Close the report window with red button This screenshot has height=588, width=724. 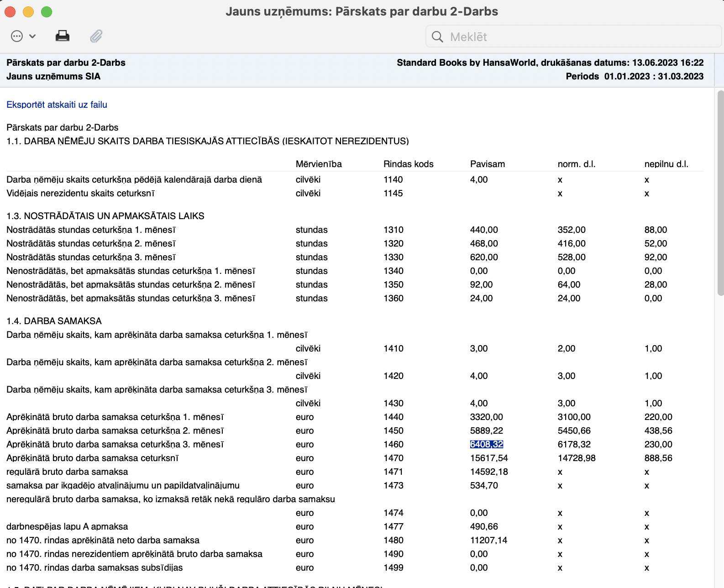10,12
